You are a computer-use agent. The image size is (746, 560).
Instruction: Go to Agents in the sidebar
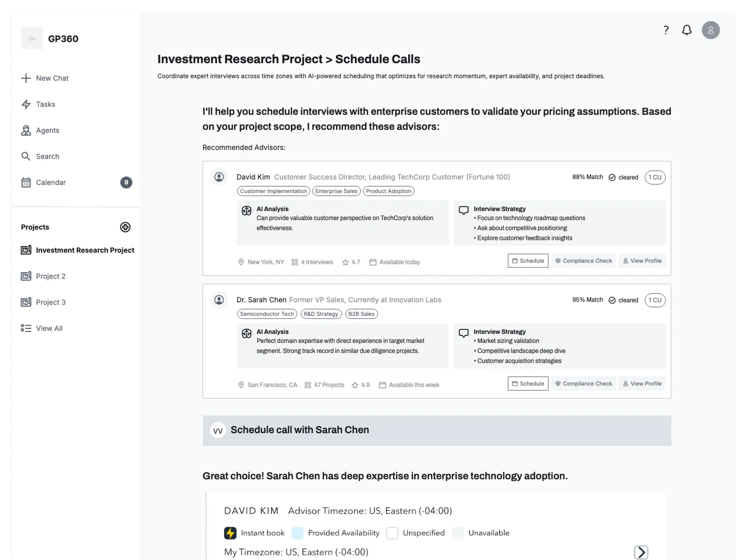(x=48, y=131)
